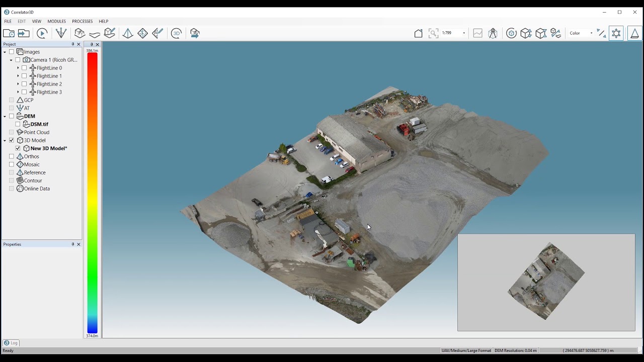Select the Mosaic tree item
The width and height of the screenshot is (644, 362).
pos(32,164)
